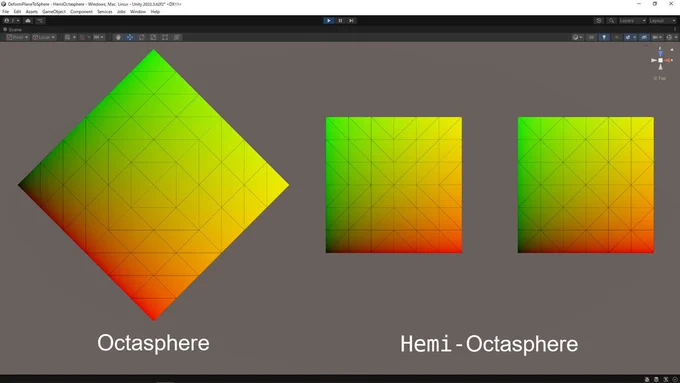680x383 pixels.
Task: Open the Layers dropdown
Action: click(x=632, y=20)
